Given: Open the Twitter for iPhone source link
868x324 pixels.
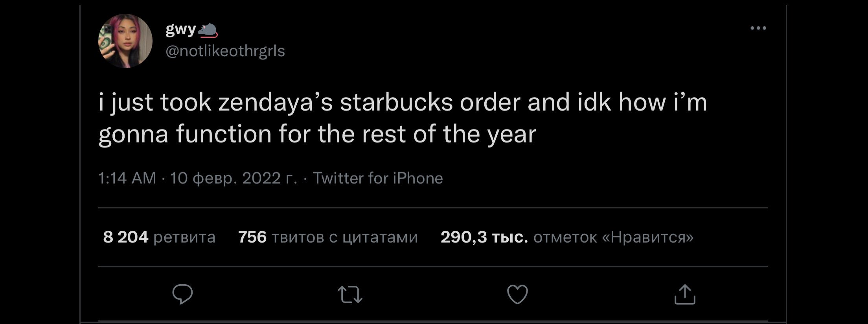Looking at the screenshot, I should click(378, 178).
